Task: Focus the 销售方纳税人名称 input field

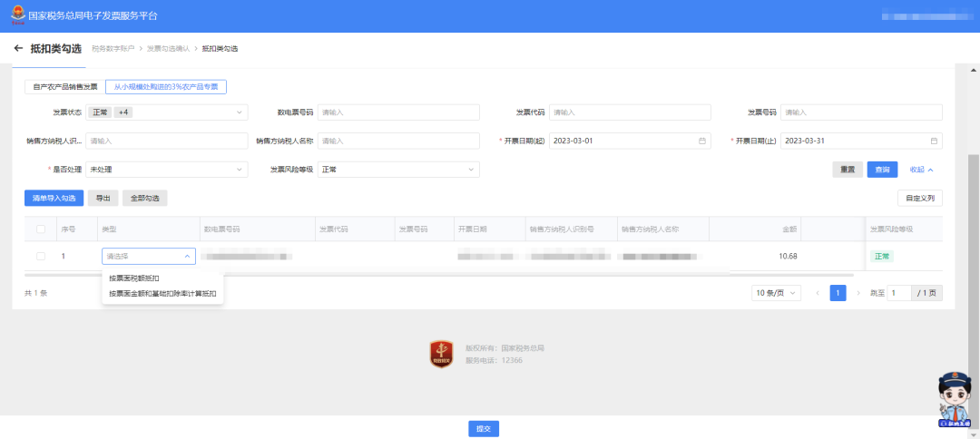Action: [398, 141]
